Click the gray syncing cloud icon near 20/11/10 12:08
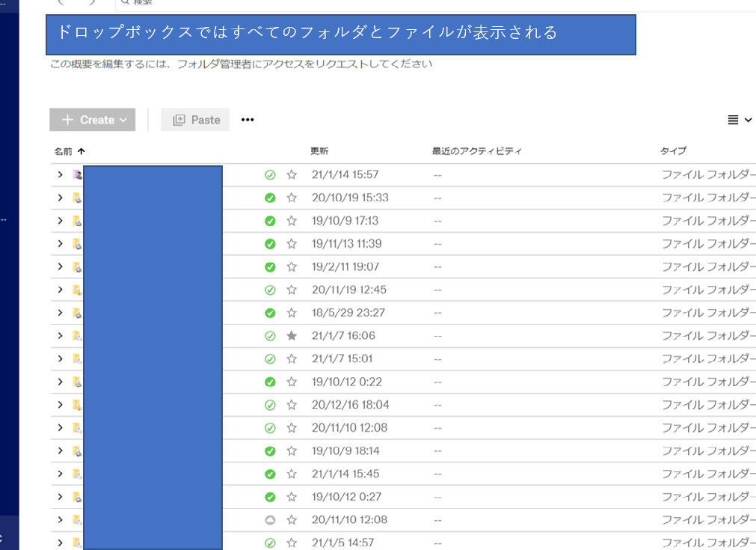The image size is (756, 550). point(271,519)
